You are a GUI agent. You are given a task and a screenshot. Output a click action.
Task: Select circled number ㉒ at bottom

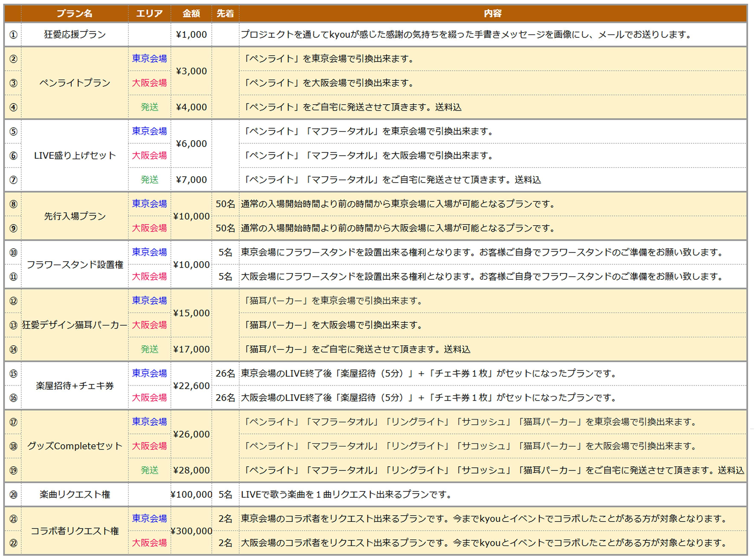13,543
